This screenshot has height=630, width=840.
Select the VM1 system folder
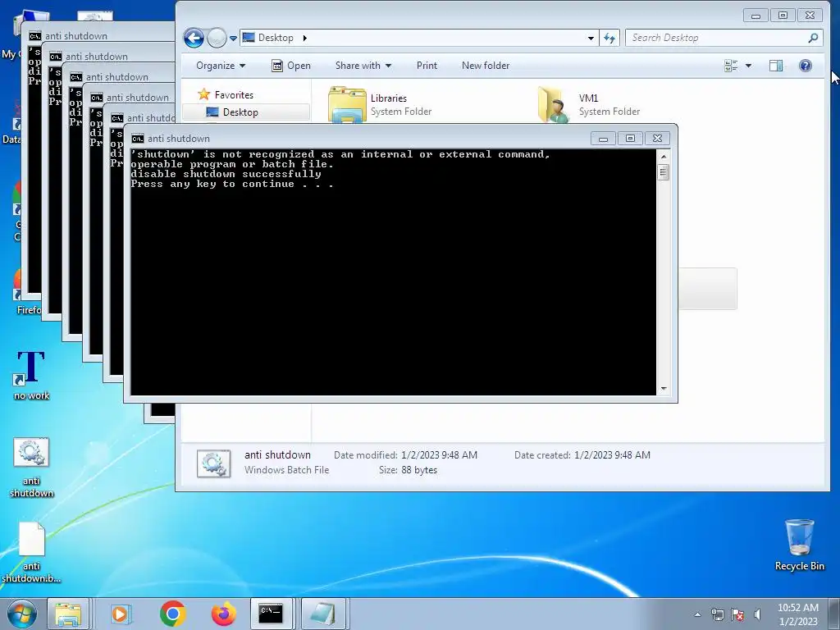589,104
